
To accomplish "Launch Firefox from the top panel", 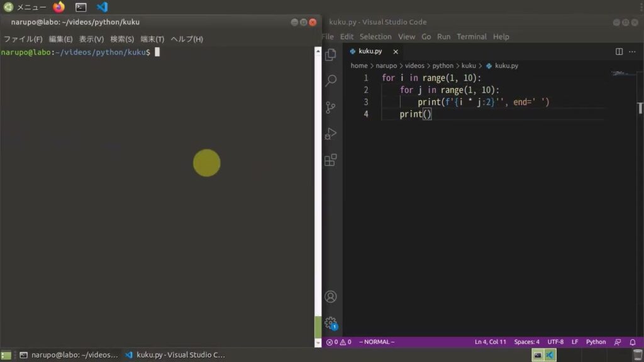I will coord(59,8).
